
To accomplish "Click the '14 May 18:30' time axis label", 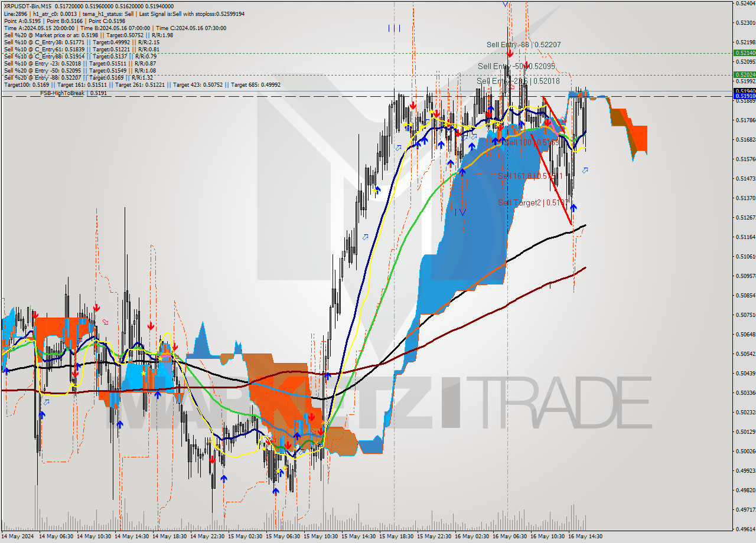I will 170,537.
